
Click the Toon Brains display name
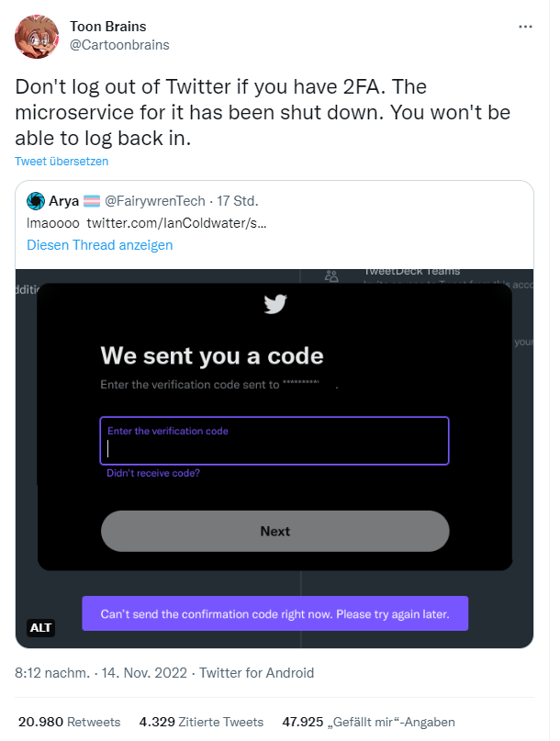coord(107,27)
